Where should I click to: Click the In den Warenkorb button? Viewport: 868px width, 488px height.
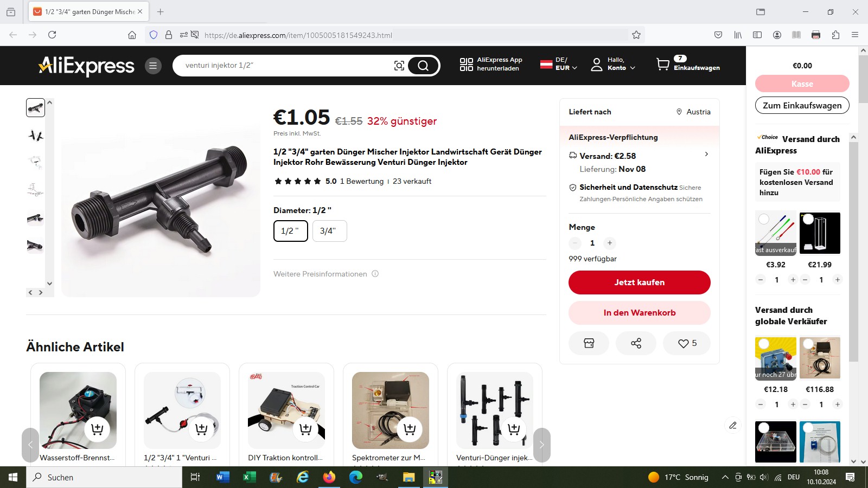(640, 313)
